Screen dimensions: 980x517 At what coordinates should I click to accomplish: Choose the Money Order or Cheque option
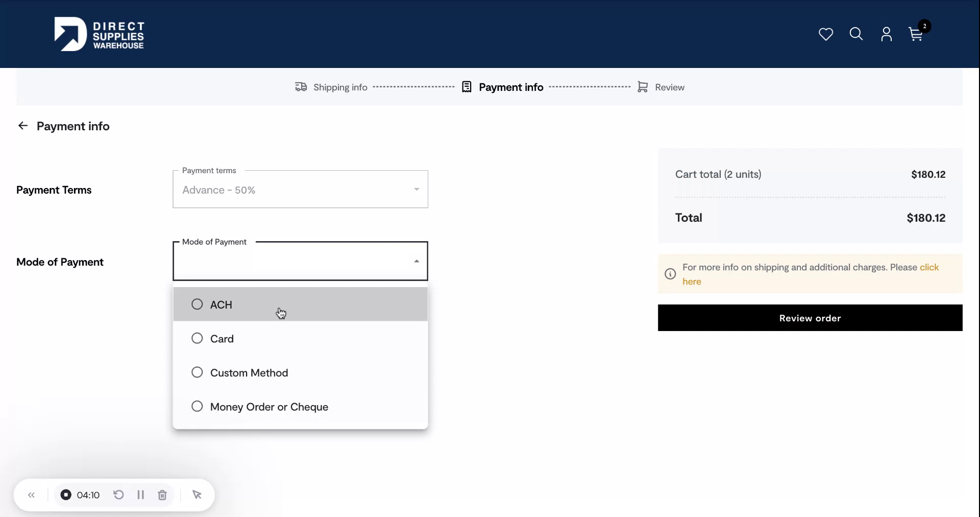pyautogui.click(x=197, y=407)
